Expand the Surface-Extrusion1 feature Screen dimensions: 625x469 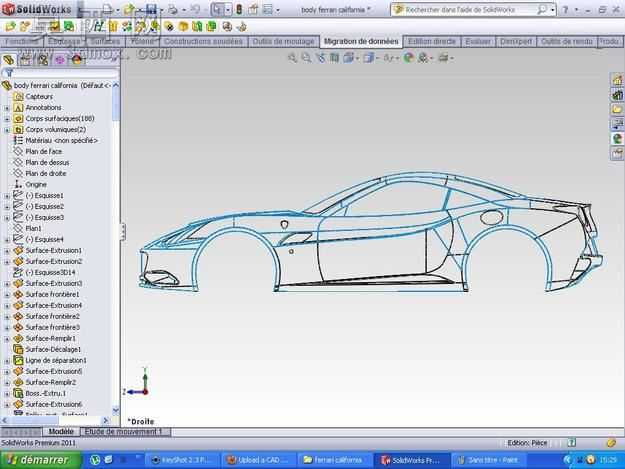(x=7, y=251)
